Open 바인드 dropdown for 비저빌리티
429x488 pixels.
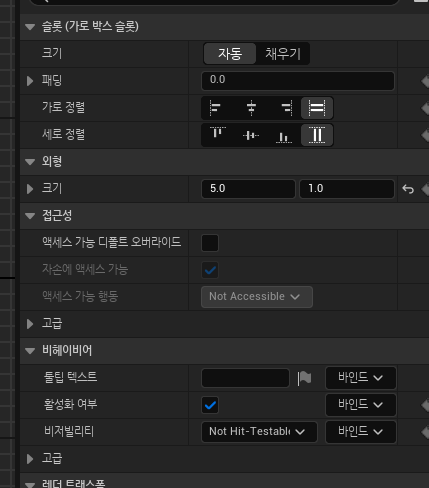(x=361, y=432)
